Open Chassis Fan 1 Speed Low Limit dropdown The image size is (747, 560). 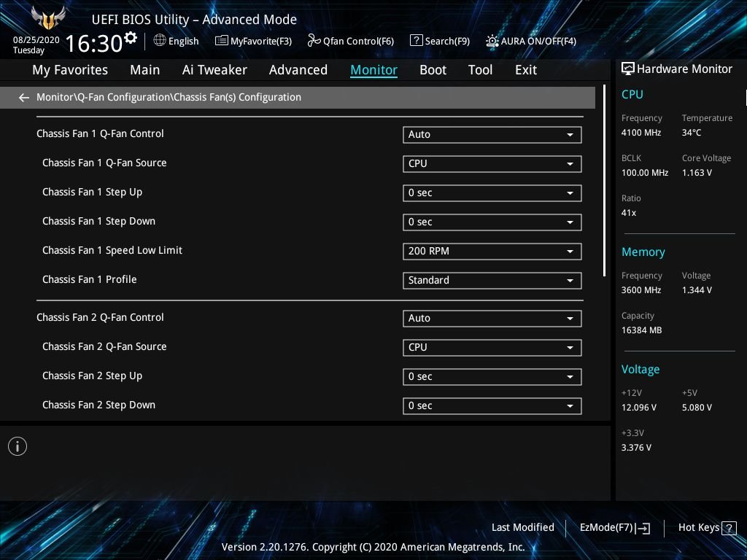pos(492,252)
